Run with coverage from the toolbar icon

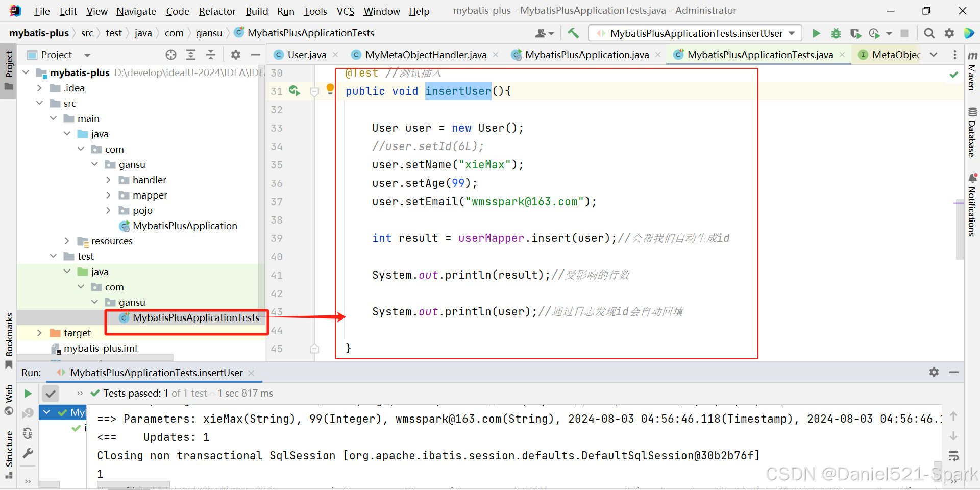855,33
